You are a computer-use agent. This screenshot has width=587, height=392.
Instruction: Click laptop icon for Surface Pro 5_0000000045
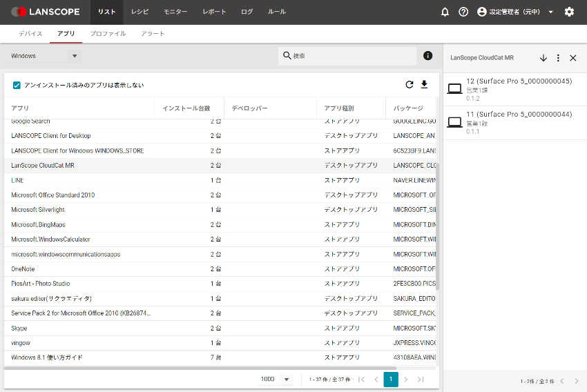455,89
